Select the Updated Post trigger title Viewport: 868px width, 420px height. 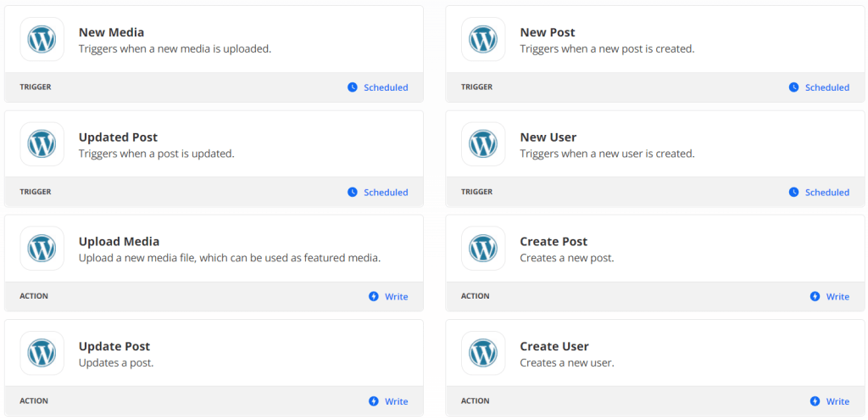pos(118,137)
